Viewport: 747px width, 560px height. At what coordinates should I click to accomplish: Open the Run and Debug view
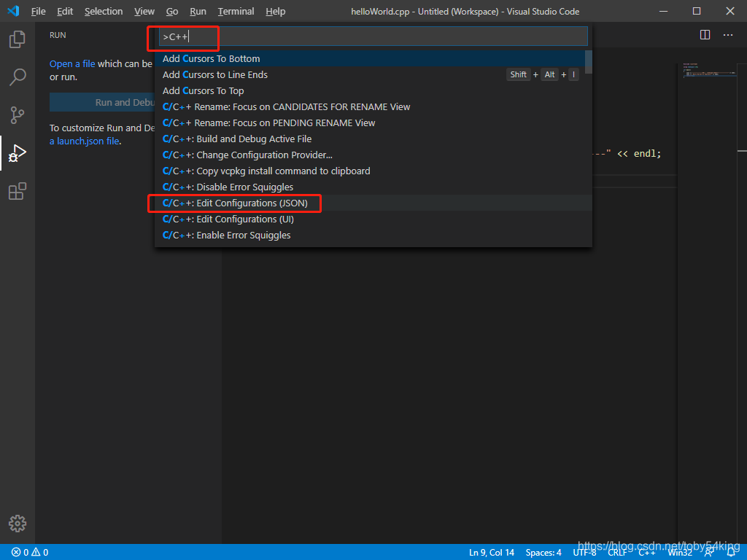(x=18, y=153)
